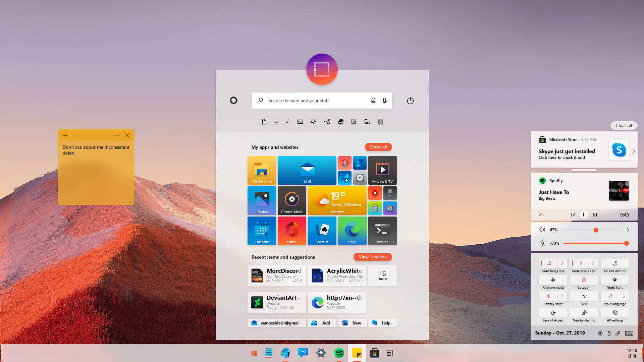The width and height of the screenshot is (644, 362).
Task: Collapse the Spotify media player panel
Action: click(x=541, y=215)
